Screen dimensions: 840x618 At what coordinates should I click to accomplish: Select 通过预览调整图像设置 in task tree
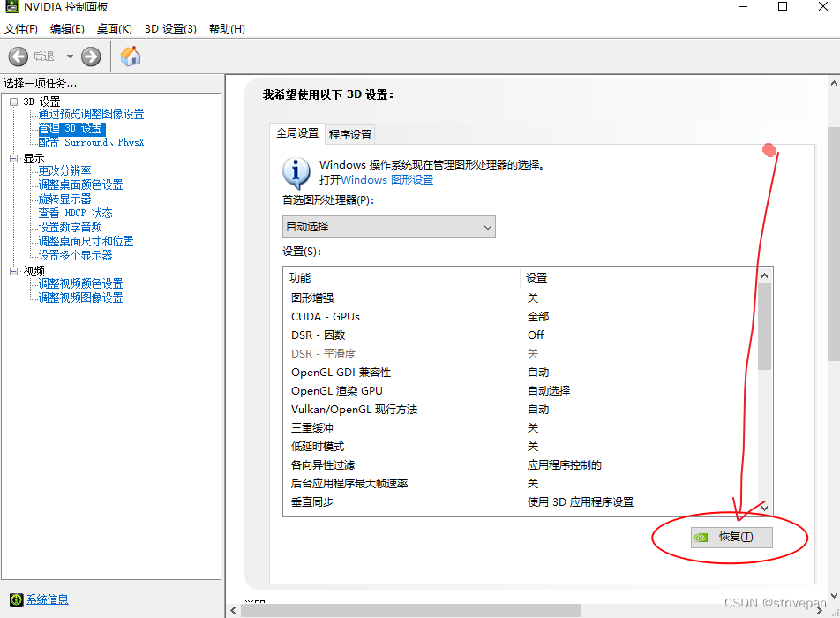pyautogui.click(x=91, y=114)
